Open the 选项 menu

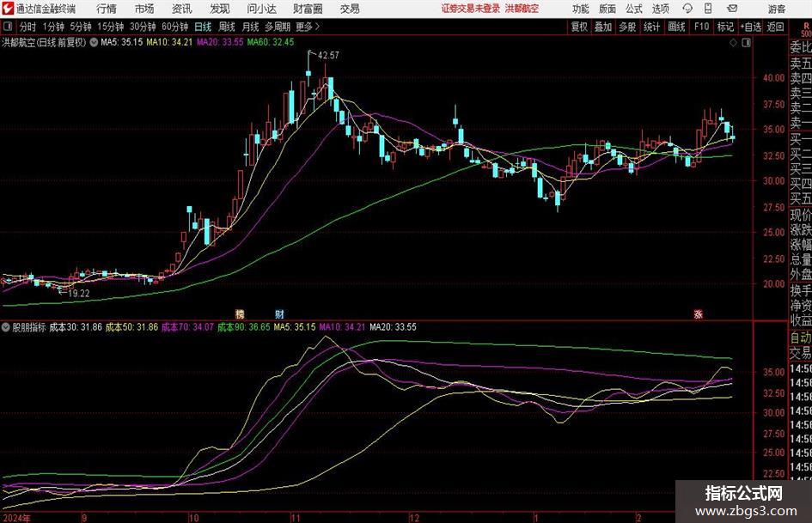coord(660,9)
